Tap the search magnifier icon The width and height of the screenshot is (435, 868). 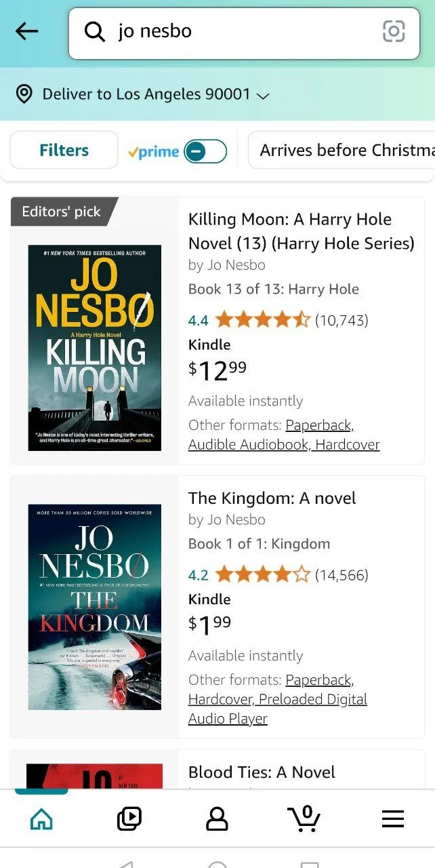pyautogui.click(x=94, y=31)
